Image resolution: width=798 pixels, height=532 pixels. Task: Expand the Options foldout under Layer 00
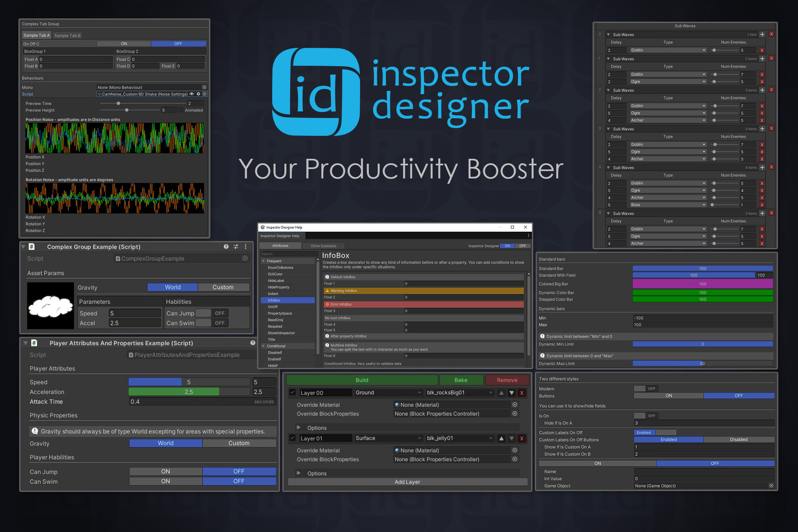coord(299,428)
